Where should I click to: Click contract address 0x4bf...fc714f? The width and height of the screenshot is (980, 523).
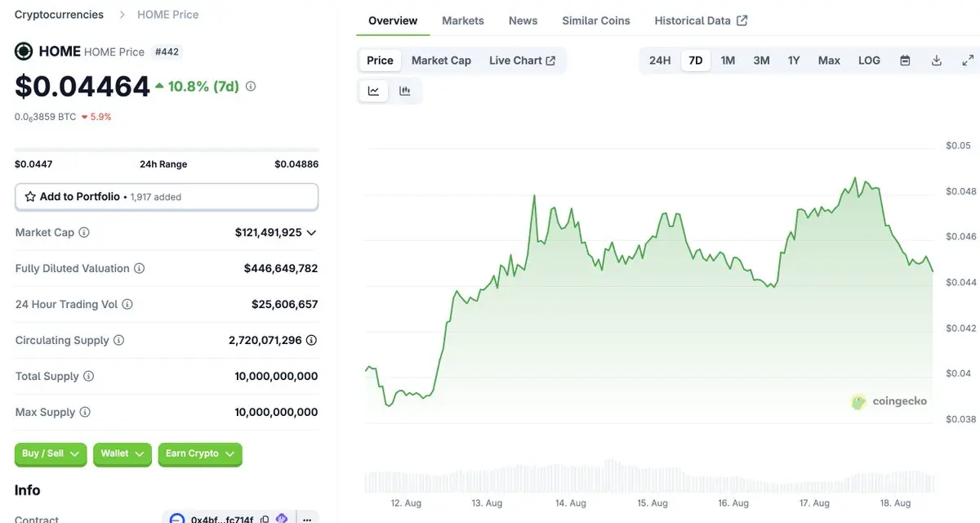pyautogui.click(x=222, y=520)
